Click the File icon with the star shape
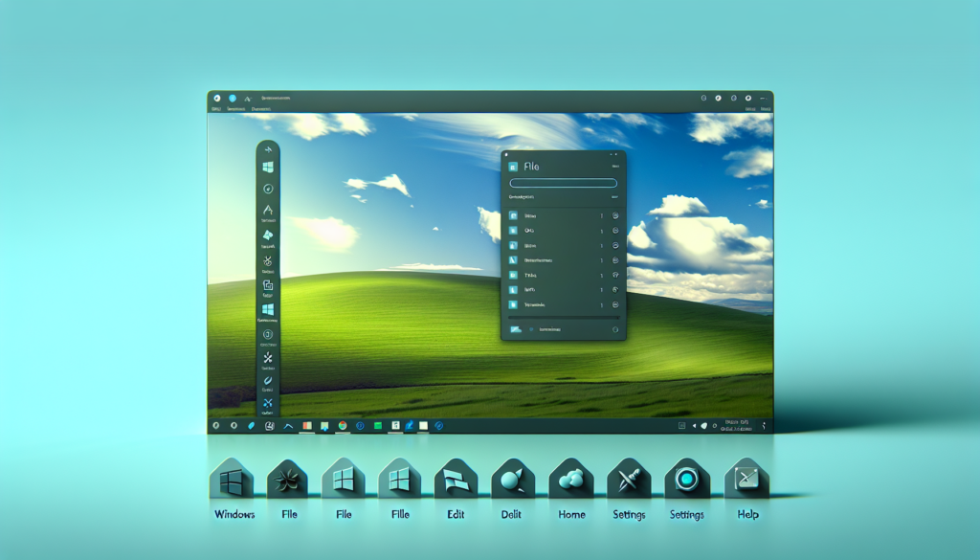980x560 pixels. tap(286, 482)
